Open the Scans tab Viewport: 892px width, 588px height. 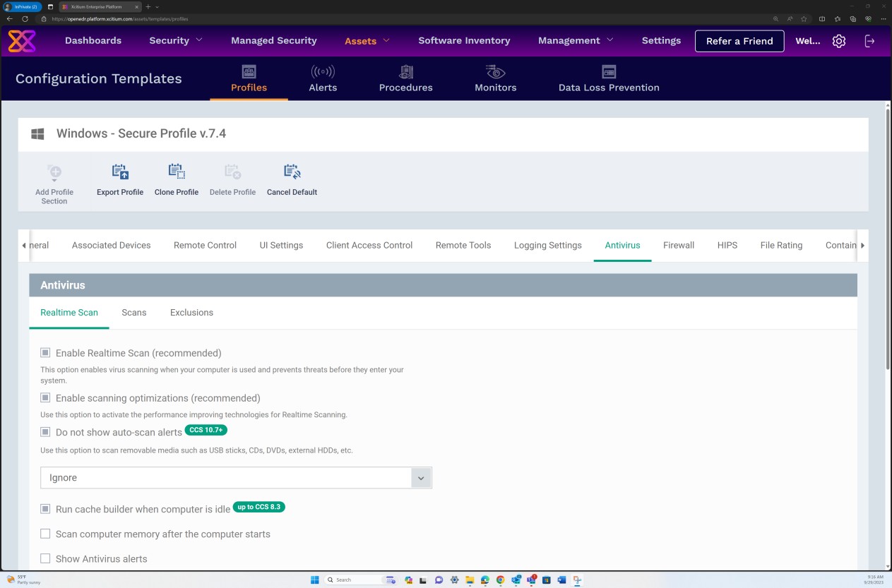133,312
